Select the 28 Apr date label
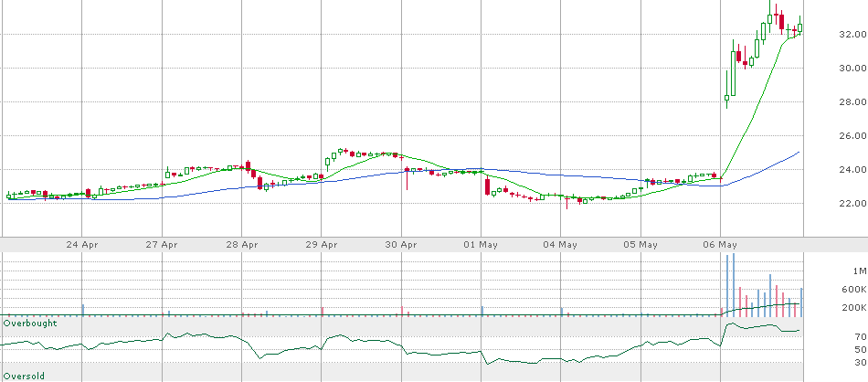 click(x=242, y=245)
